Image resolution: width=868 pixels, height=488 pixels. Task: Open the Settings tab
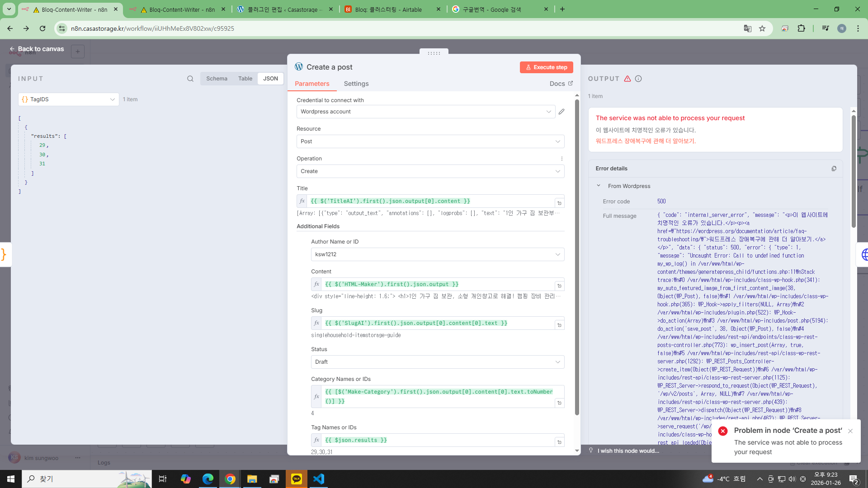coord(356,84)
